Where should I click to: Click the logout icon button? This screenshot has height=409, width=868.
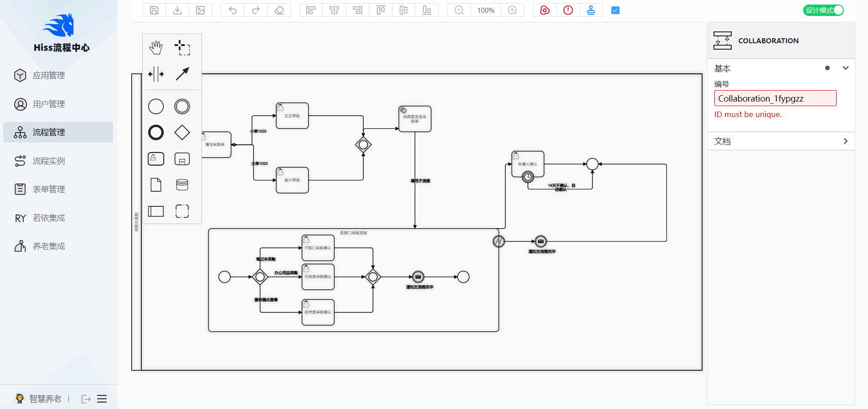tap(86, 399)
